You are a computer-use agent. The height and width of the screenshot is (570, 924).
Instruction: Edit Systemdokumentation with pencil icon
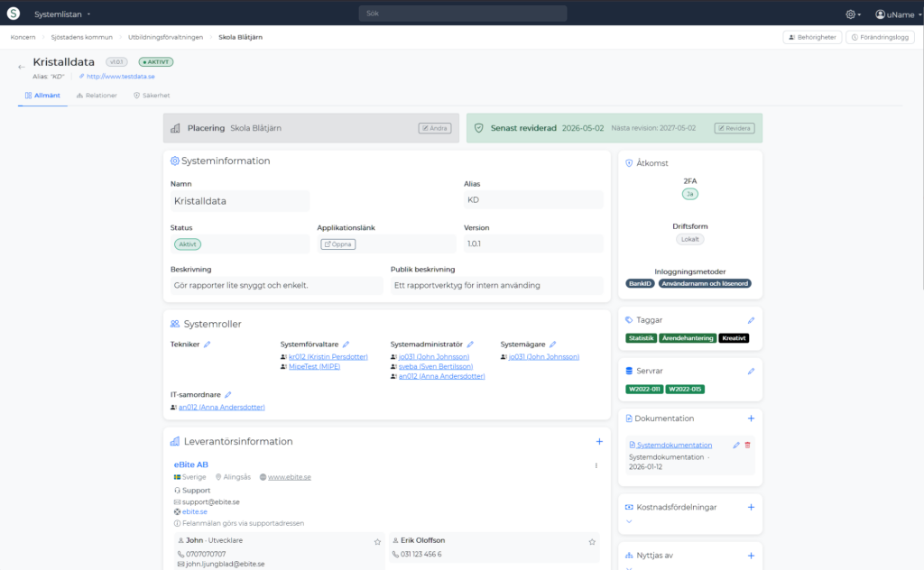click(x=736, y=446)
